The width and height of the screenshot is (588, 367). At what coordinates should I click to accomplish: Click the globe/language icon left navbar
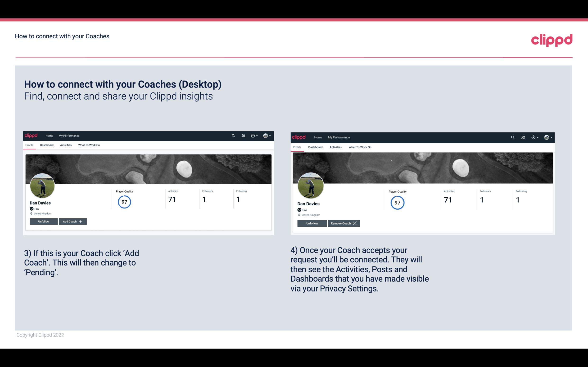(x=266, y=136)
